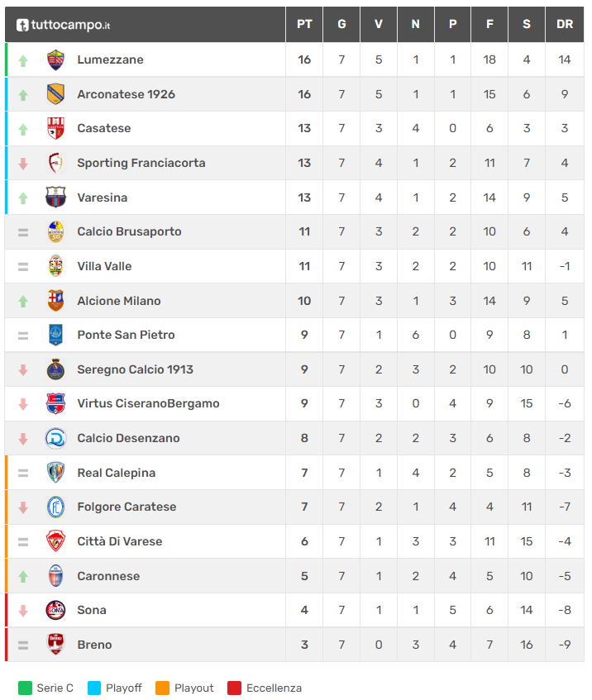The width and height of the screenshot is (592, 700).
Task: Click the Sona club crest
Action: 55,610
